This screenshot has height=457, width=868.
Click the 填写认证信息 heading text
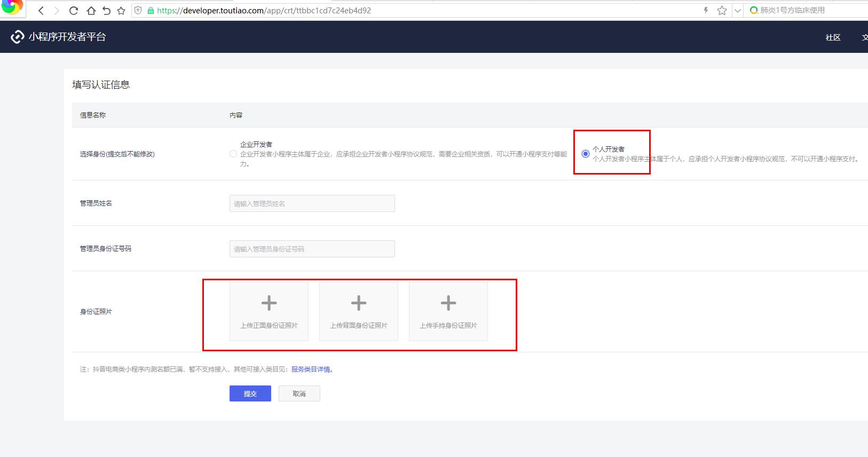click(x=101, y=85)
